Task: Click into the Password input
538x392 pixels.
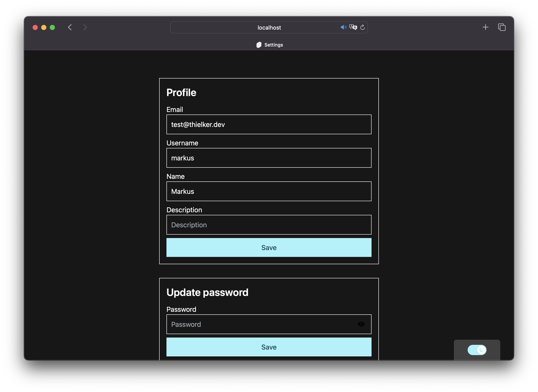Action: pyautogui.click(x=261, y=324)
